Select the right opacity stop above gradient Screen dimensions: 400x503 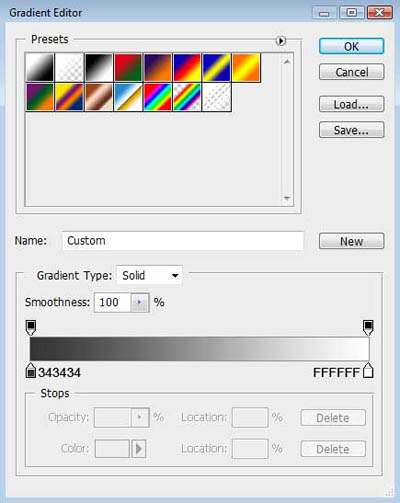click(x=368, y=328)
